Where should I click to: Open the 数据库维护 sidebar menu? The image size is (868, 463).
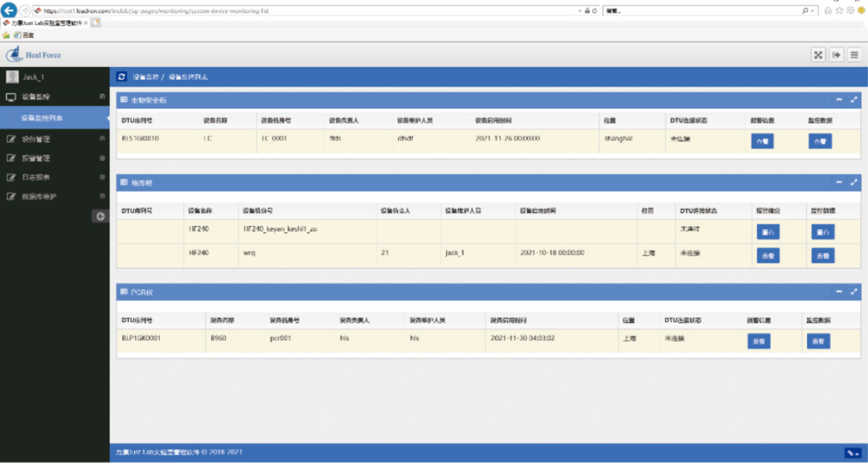[55, 197]
